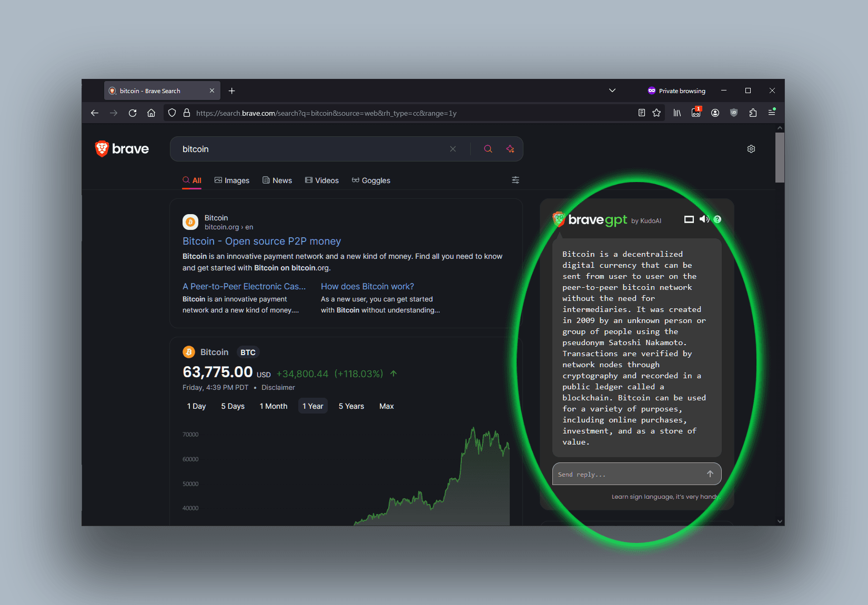Open the home page icon
The height and width of the screenshot is (605, 868).
[151, 113]
